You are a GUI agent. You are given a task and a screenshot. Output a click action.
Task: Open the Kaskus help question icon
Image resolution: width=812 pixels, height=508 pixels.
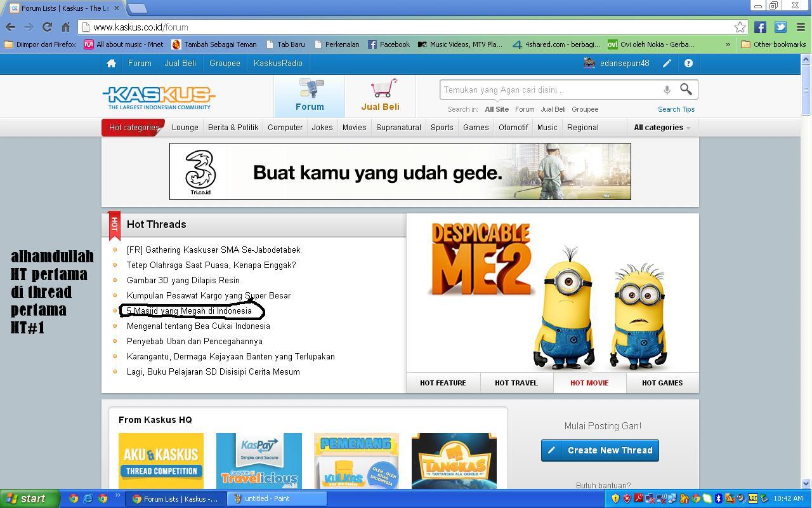point(688,63)
